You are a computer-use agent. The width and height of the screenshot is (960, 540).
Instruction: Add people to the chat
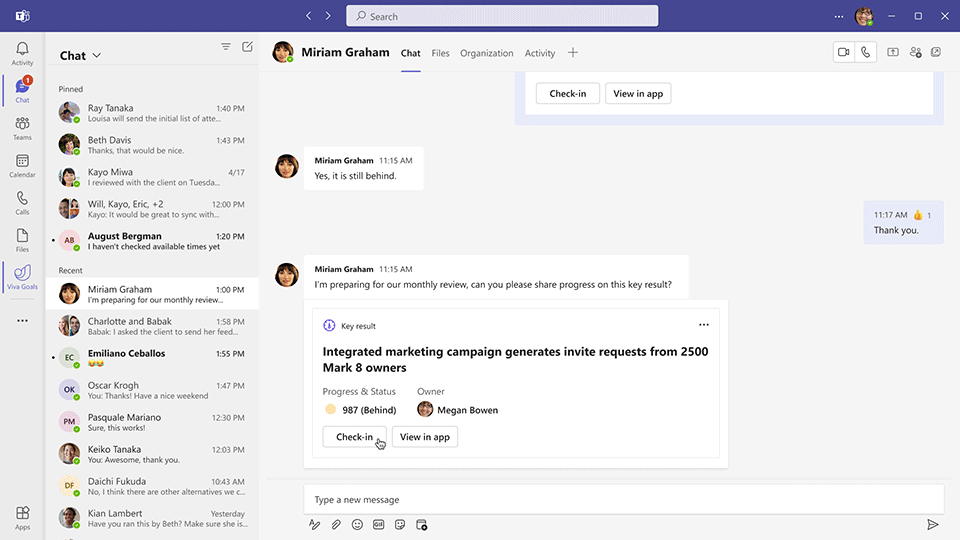click(915, 53)
